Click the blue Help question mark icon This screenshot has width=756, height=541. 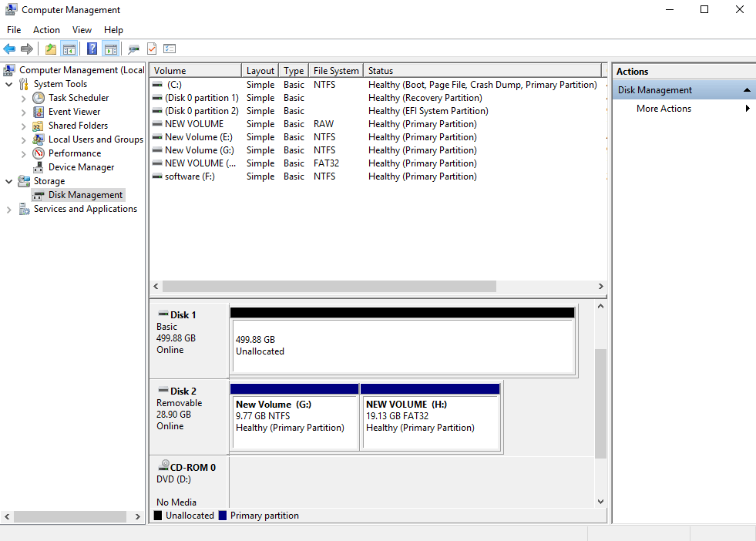coord(92,49)
